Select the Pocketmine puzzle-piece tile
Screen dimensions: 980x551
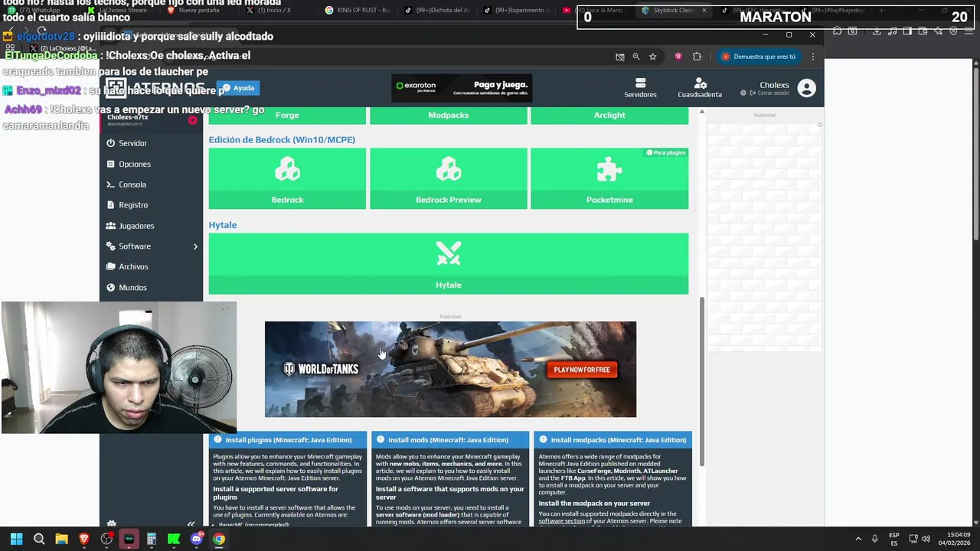point(609,178)
